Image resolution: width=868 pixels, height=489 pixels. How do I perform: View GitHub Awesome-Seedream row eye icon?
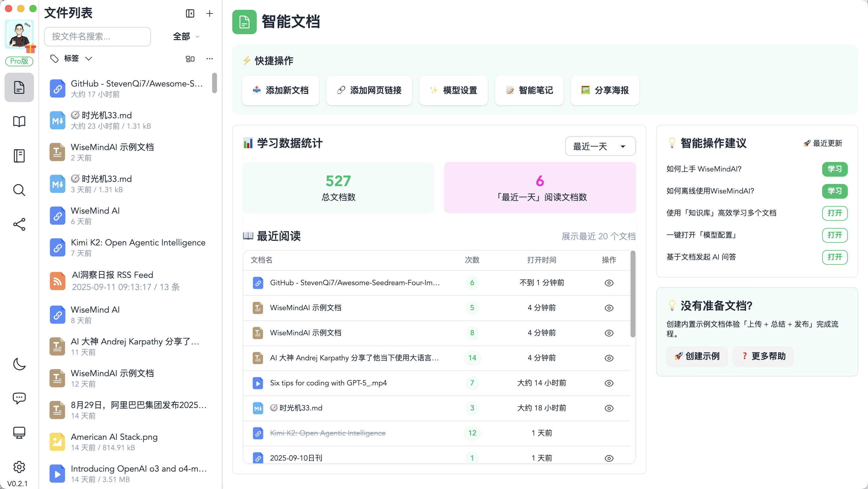(609, 283)
